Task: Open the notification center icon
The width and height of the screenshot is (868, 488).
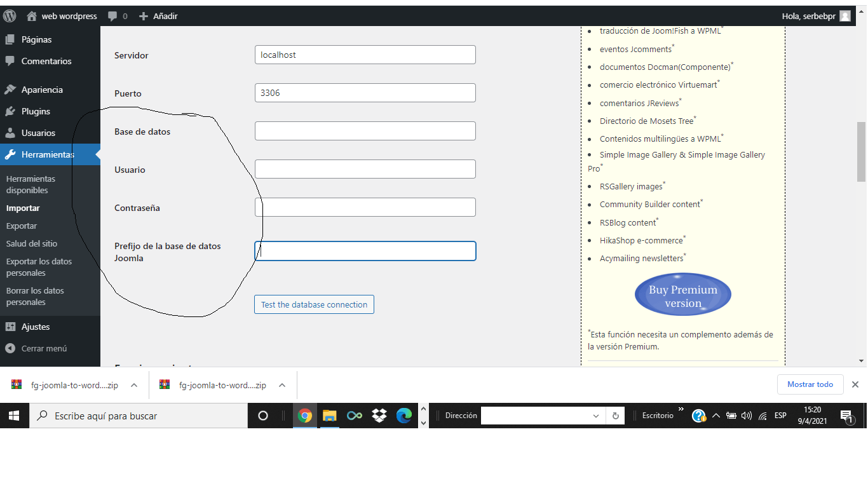Action: tap(847, 416)
